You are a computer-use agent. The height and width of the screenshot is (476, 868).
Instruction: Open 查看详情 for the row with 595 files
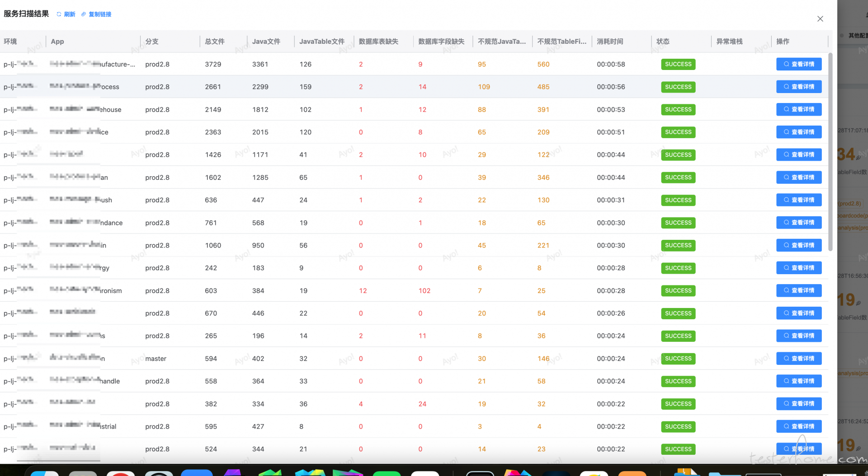click(x=799, y=426)
